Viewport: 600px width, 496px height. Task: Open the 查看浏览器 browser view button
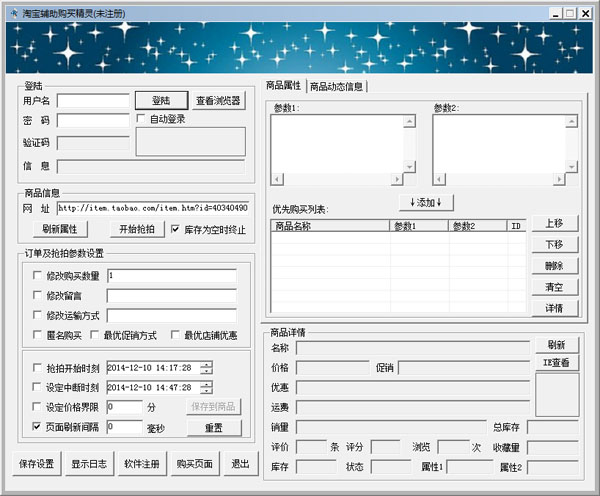[218, 101]
